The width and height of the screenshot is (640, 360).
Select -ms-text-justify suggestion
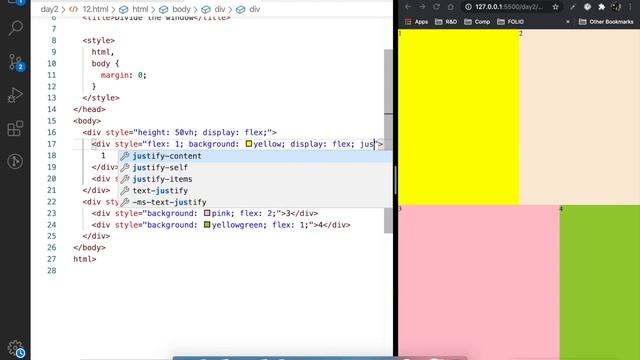pyautogui.click(x=255, y=202)
